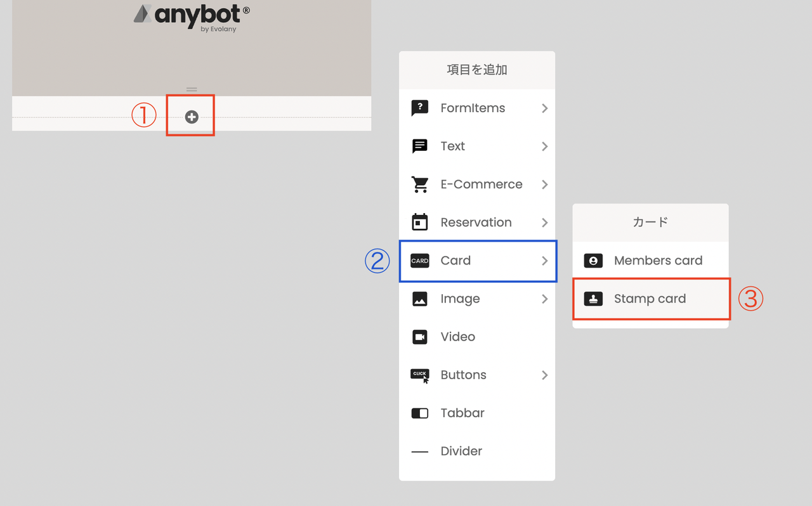Expand the Image submenu chevron
This screenshot has width=812, height=506.
point(545,299)
